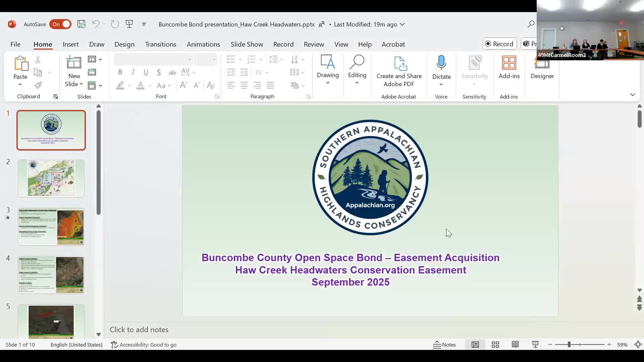
Task: Collapse the ribbon with chevron arrow
Action: coord(632,95)
